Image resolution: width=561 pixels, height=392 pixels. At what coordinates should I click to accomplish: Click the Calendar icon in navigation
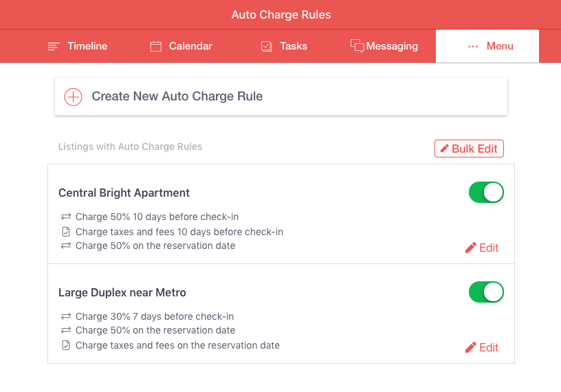click(155, 46)
